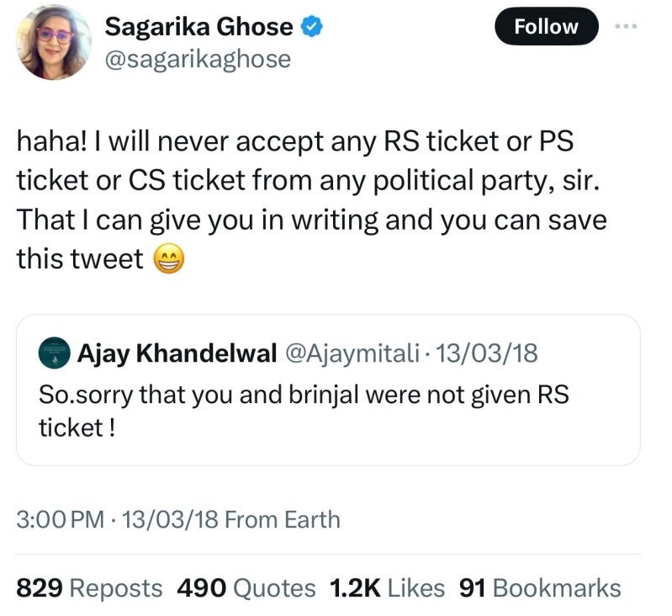Click the @Ajaymitali handle

352,354
